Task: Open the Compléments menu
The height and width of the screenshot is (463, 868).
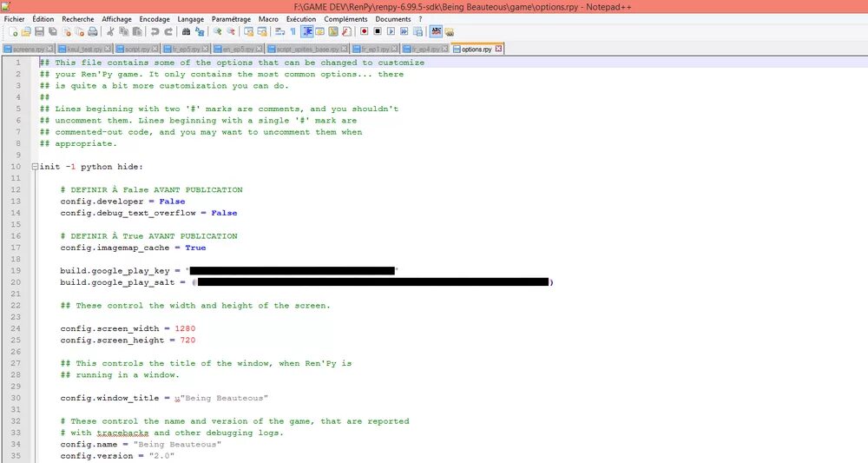Action: 346,19
